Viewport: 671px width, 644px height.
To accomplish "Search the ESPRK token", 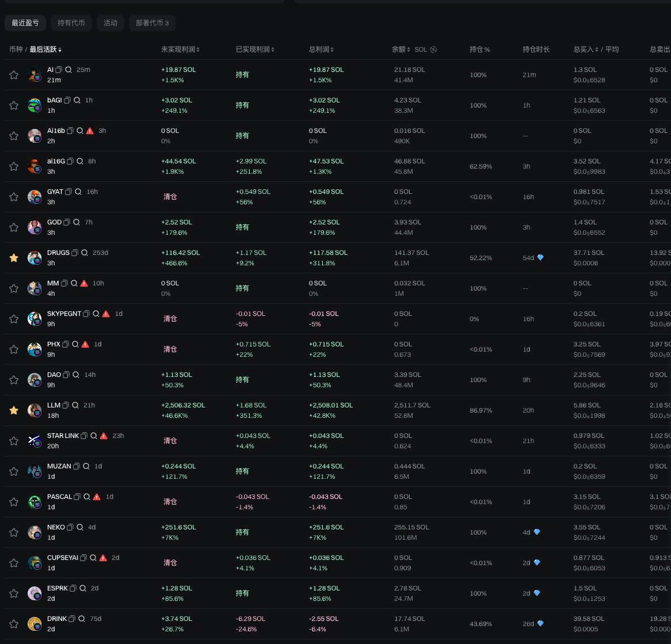I will tap(83, 588).
